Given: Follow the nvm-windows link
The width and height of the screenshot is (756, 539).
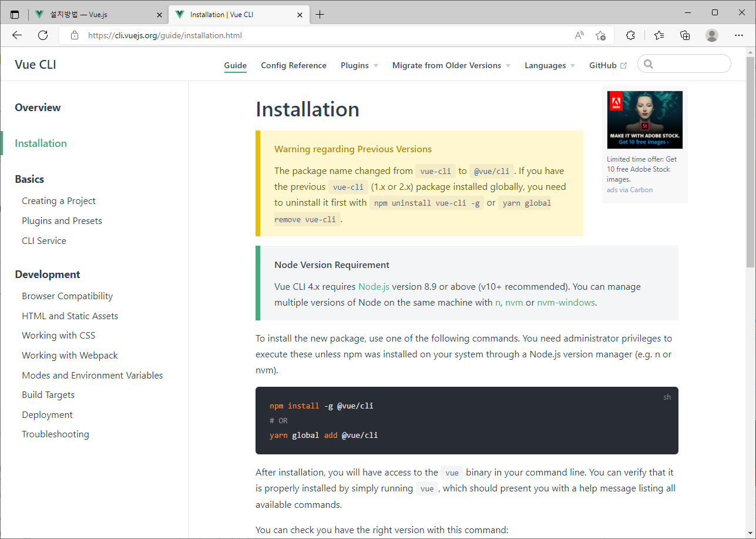Looking at the screenshot, I should (x=566, y=303).
